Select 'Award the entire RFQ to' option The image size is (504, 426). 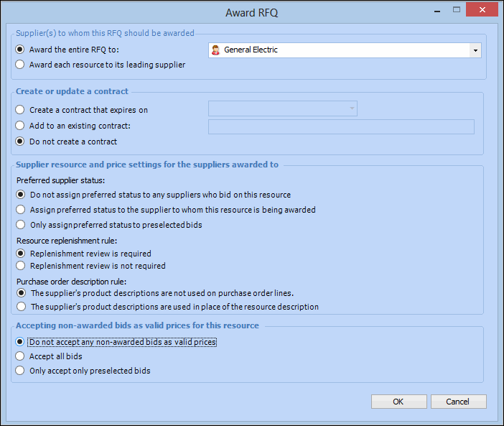(20, 50)
